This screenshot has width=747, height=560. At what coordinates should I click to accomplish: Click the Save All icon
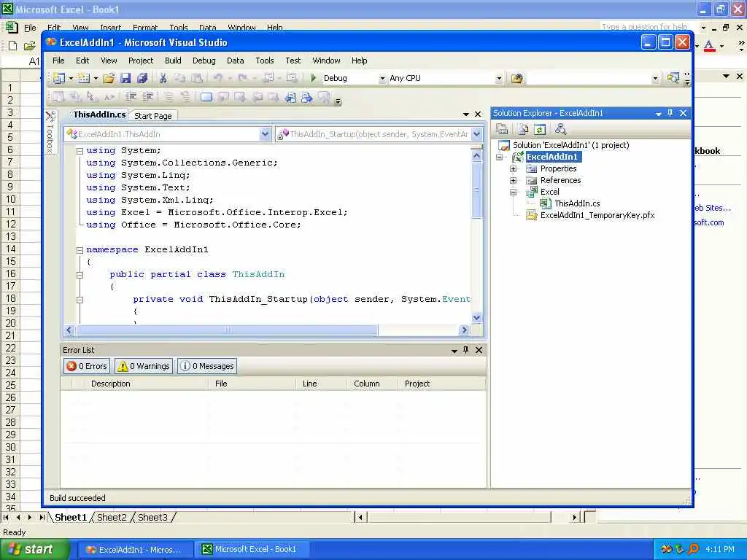click(142, 78)
